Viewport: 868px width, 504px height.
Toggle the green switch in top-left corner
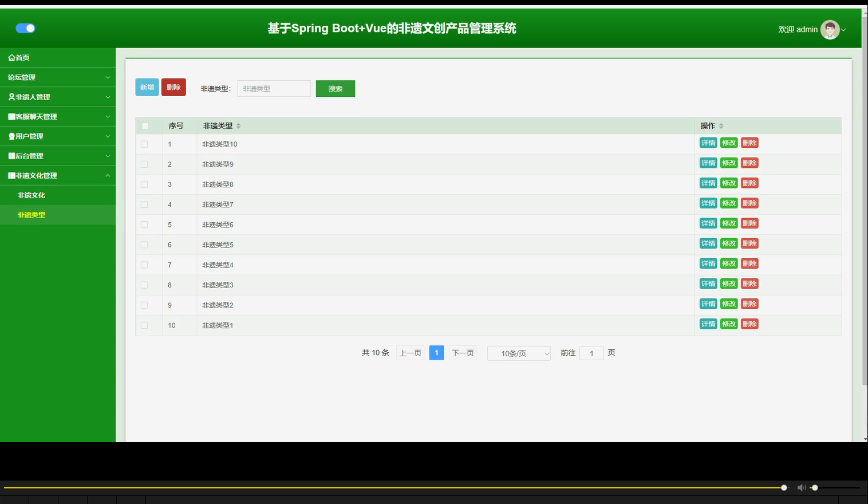point(25,27)
